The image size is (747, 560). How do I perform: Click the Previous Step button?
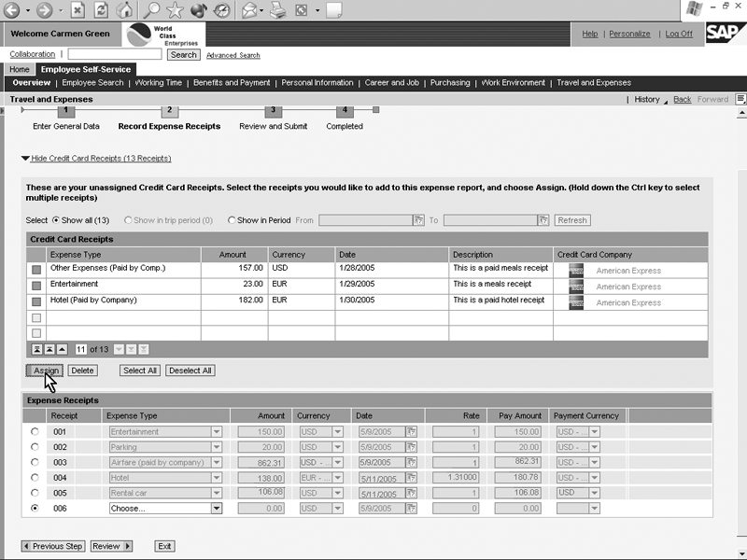(x=53, y=546)
